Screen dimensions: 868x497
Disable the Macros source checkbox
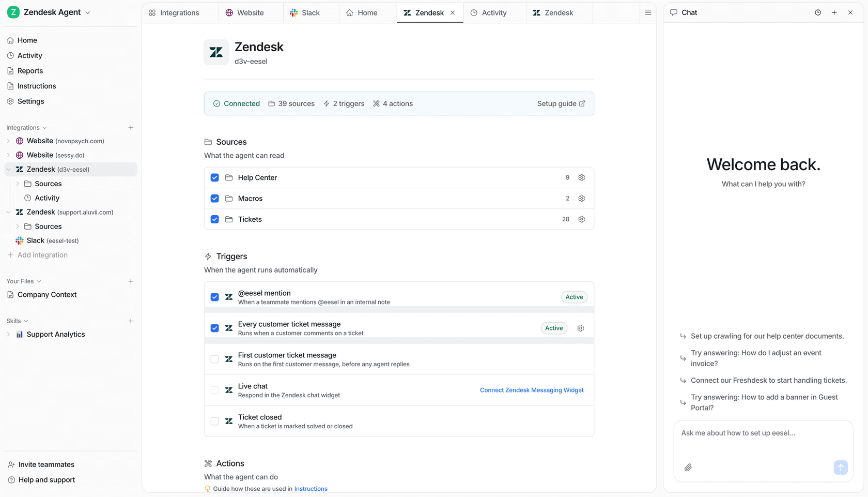tap(214, 198)
